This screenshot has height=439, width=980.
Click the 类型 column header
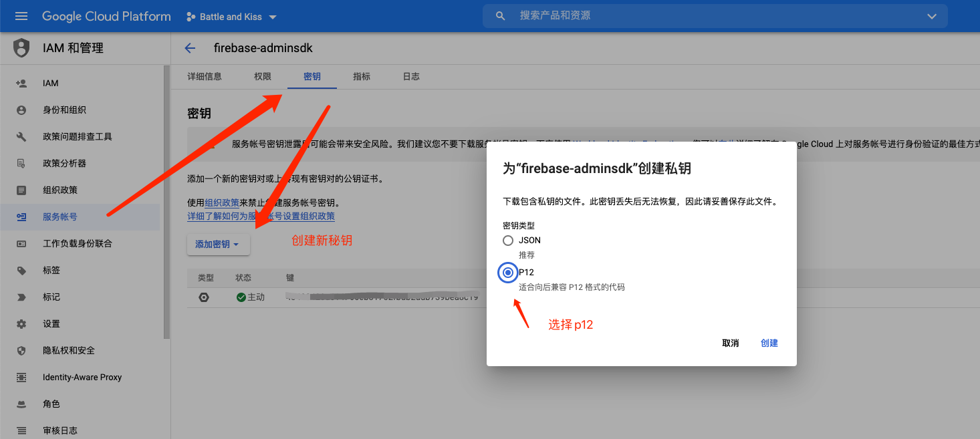coord(206,278)
